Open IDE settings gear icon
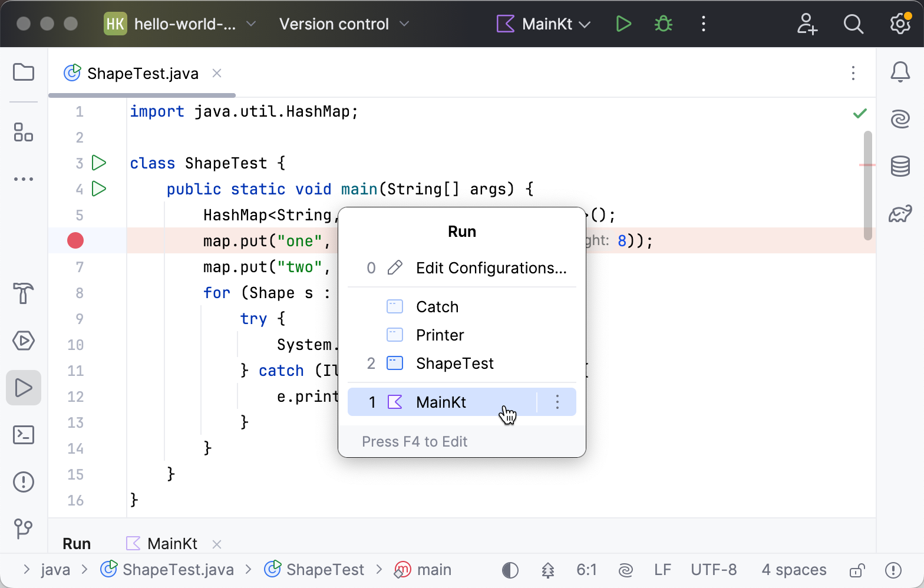924x588 pixels. (x=900, y=24)
